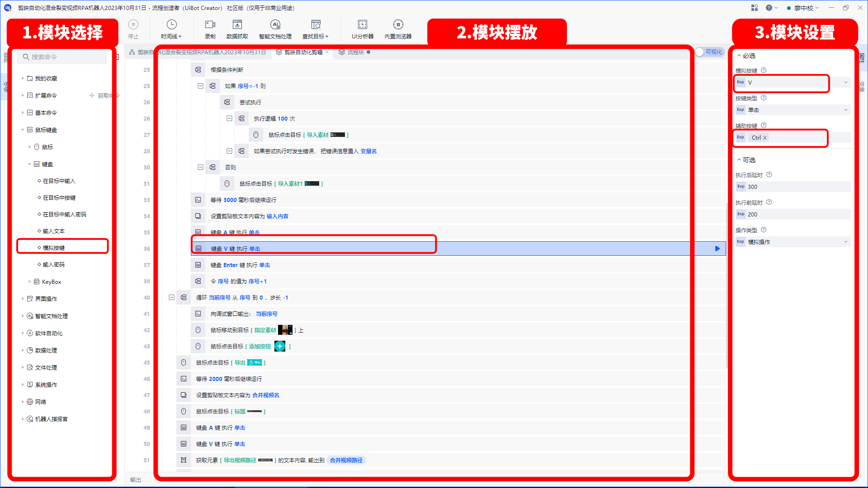Click the Exp toggle beside value 200

pyautogui.click(x=741, y=214)
